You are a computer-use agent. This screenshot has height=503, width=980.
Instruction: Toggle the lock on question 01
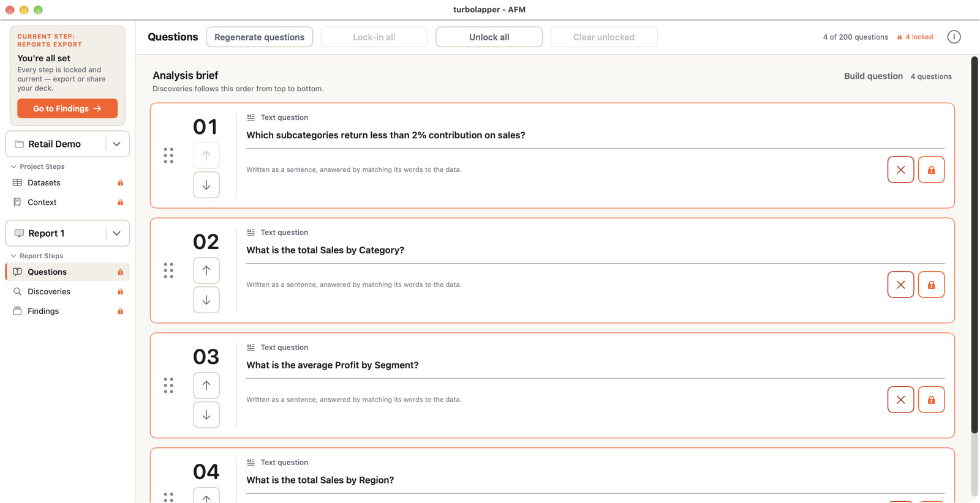click(931, 170)
